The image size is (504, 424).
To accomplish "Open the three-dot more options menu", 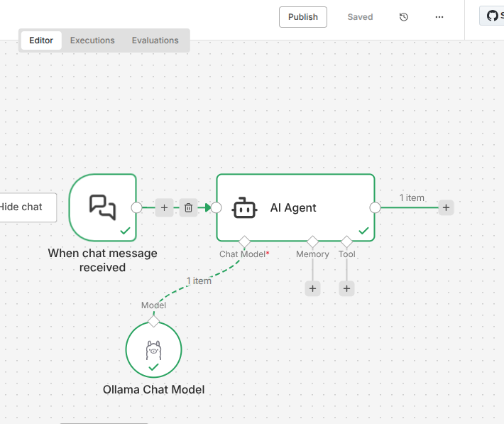I will tap(439, 17).
